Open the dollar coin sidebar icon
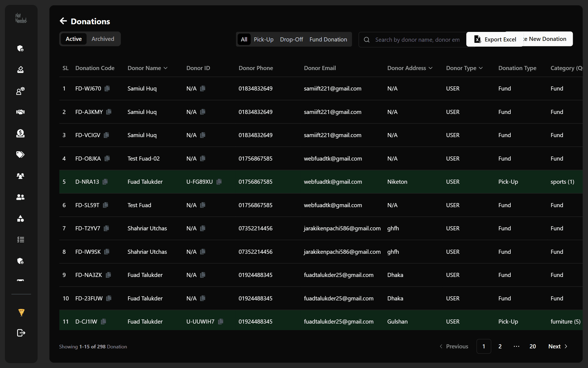Image resolution: width=588 pixels, height=368 pixels. point(20,133)
